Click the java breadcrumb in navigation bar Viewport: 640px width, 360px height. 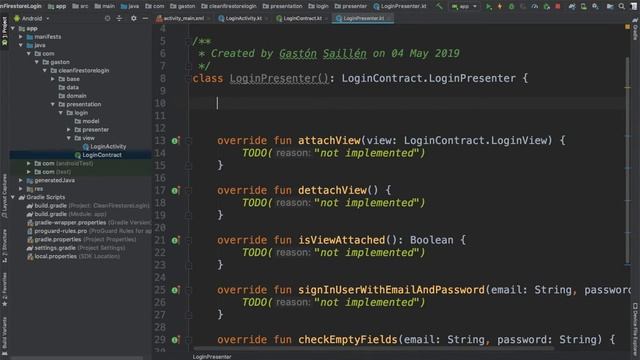130,6
